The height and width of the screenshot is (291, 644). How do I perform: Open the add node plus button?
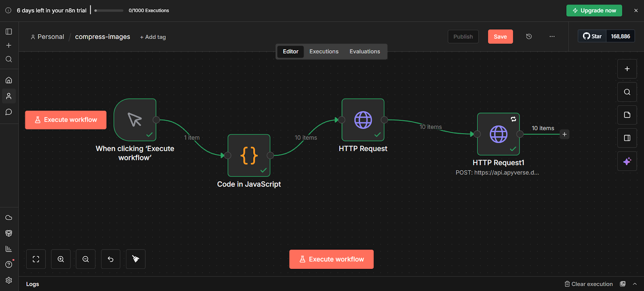tap(627, 69)
